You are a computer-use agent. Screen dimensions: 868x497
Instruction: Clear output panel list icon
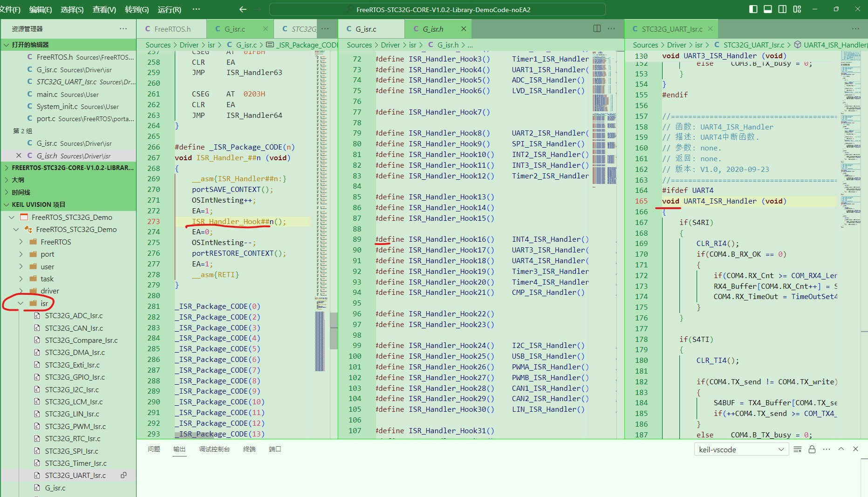coord(798,449)
